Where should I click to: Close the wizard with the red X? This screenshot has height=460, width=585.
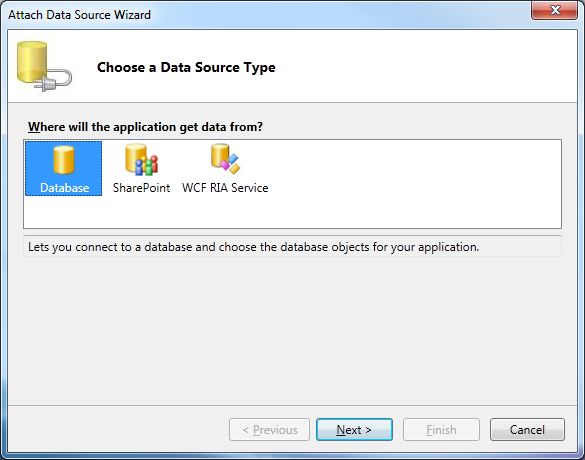click(x=554, y=10)
